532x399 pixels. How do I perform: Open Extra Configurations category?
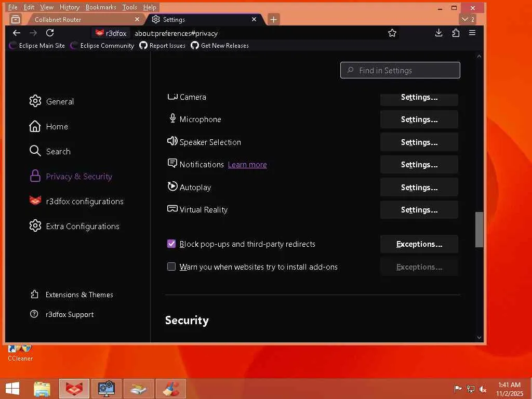coord(74,226)
